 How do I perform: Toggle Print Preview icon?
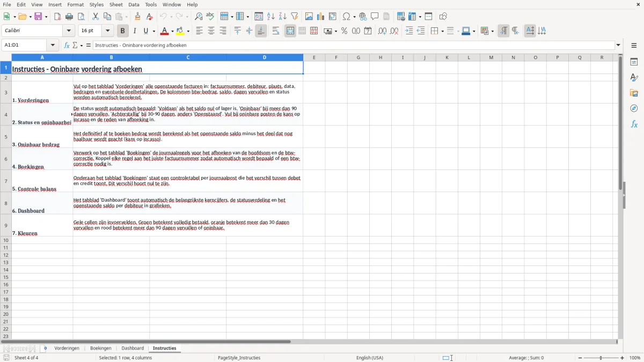[x=81, y=17]
